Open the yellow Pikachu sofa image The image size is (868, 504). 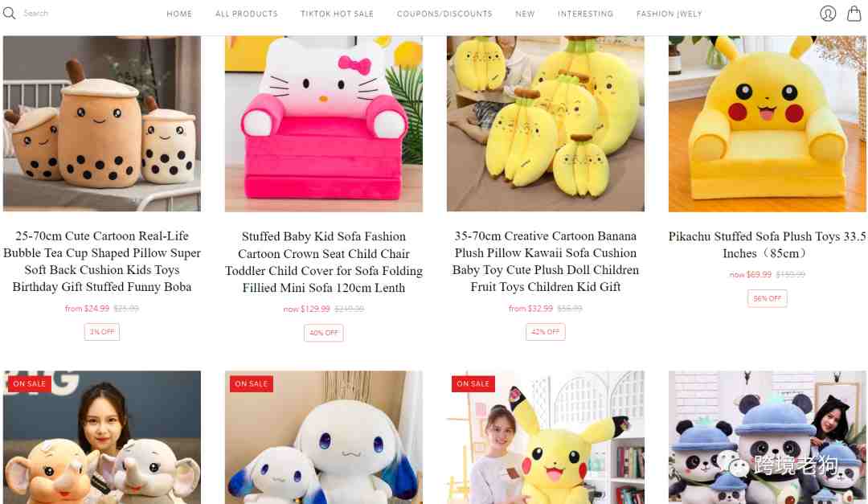[768, 124]
